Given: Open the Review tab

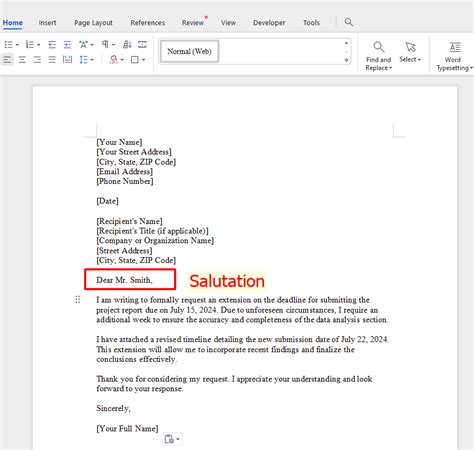Looking at the screenshot, I should tap(193, 23).
